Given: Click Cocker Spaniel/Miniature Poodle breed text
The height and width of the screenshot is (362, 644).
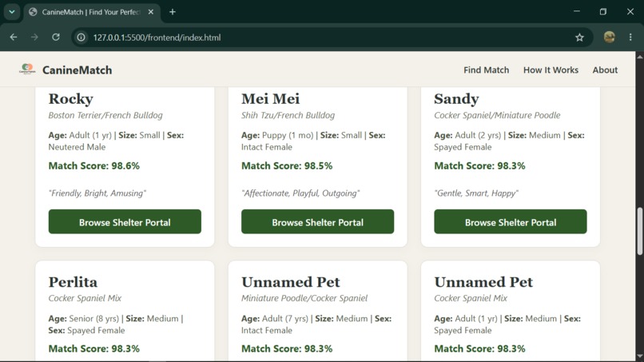Looking at the screenshot, I should (x=497, y=115).
